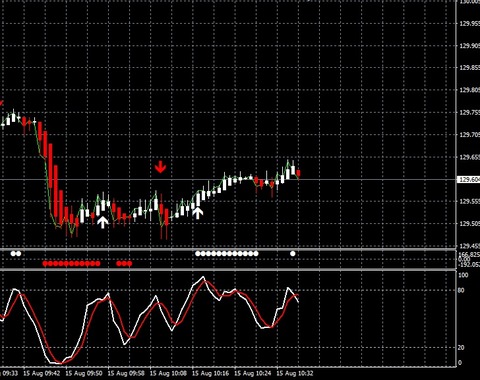Viewport: 480px width, 380px height.
Task: Click the 129.45 price scale label
Action: (470, 246)
